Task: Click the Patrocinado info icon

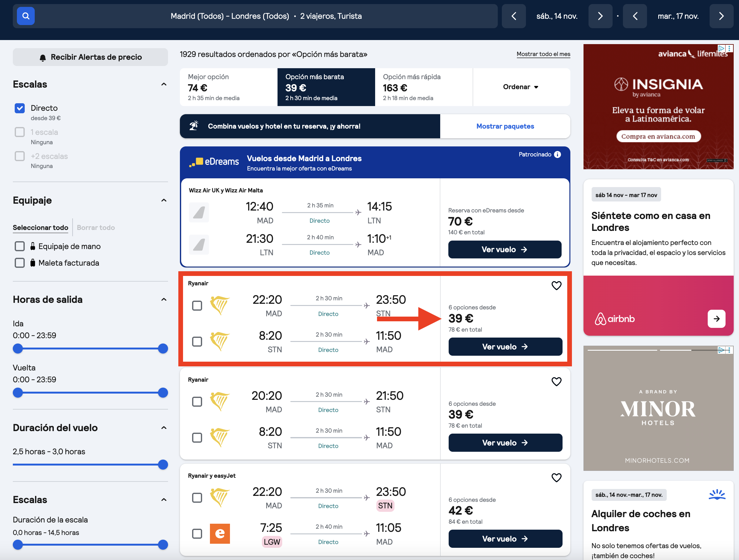Action: click(558, 154)
